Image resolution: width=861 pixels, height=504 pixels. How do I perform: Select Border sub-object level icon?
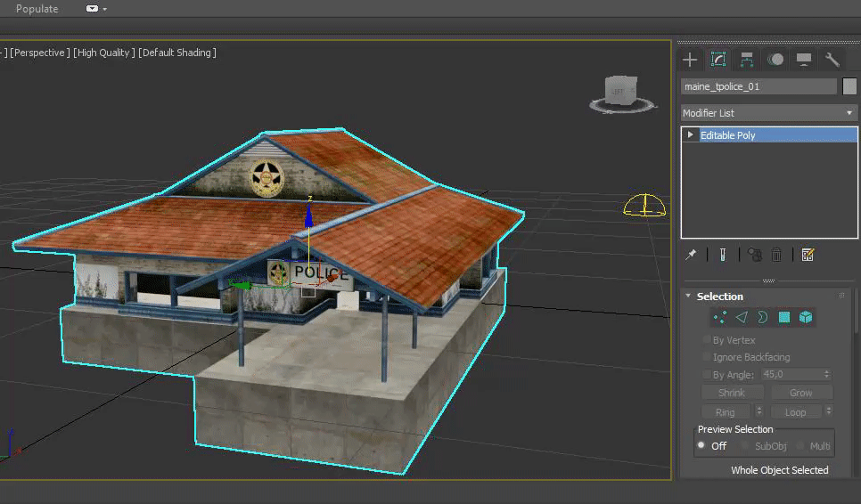point(763,317)
